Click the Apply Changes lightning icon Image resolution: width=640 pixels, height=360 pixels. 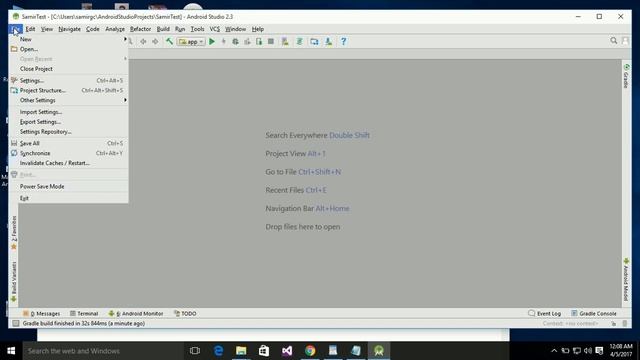(x=223, y=41)
